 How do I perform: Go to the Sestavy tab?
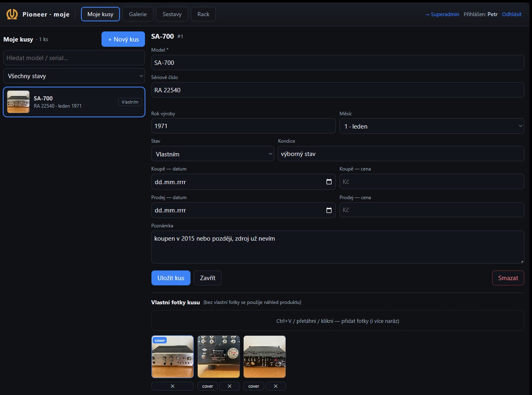point(172,14)
